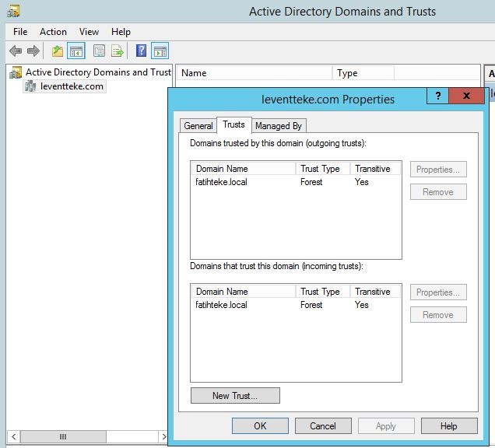Image resolution: width=495 pixels, height=448 pixels.
Task: Click the Forward arrow toolbar icon
Action: pyautogui.click(x=33, y=51)
